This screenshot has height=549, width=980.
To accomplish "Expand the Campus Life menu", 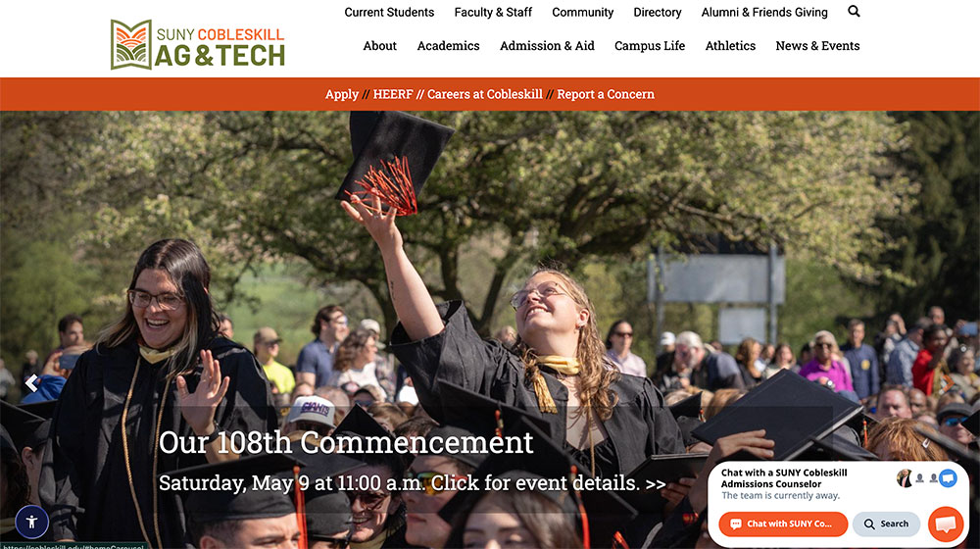I will pyautogui.click(x=650, y=46).
